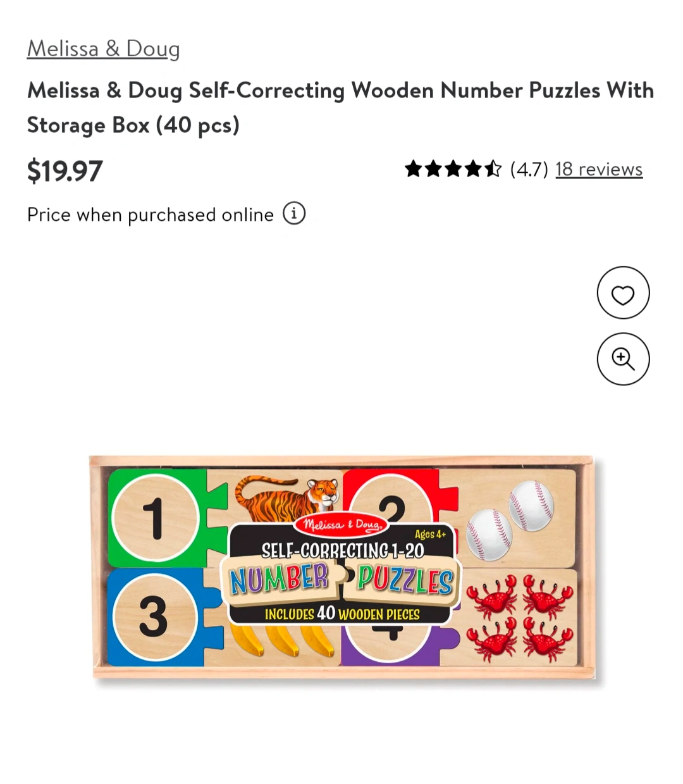
Task: Click the product title text
Action: [340, 107]
